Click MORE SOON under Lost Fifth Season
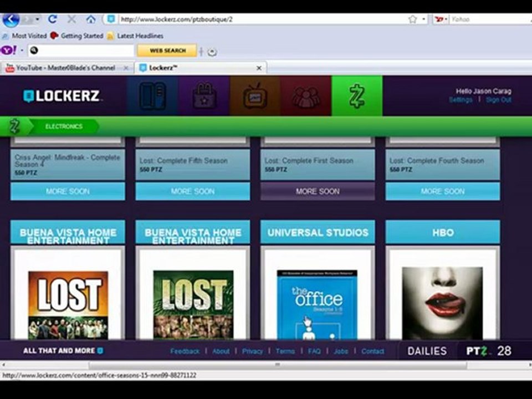Screen dimensions: 532x399 193,191
